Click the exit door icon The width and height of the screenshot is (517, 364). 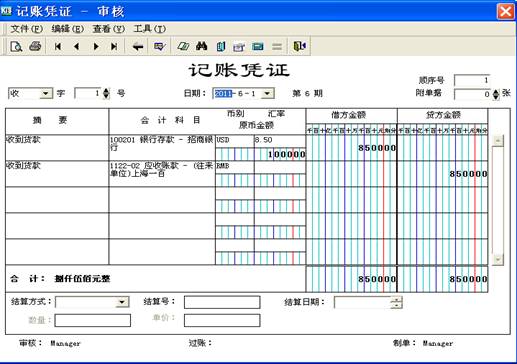click(x=299, y=46)
